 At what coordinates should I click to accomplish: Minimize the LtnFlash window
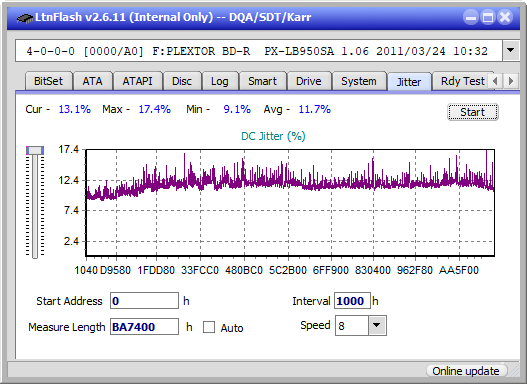point(471,17)
